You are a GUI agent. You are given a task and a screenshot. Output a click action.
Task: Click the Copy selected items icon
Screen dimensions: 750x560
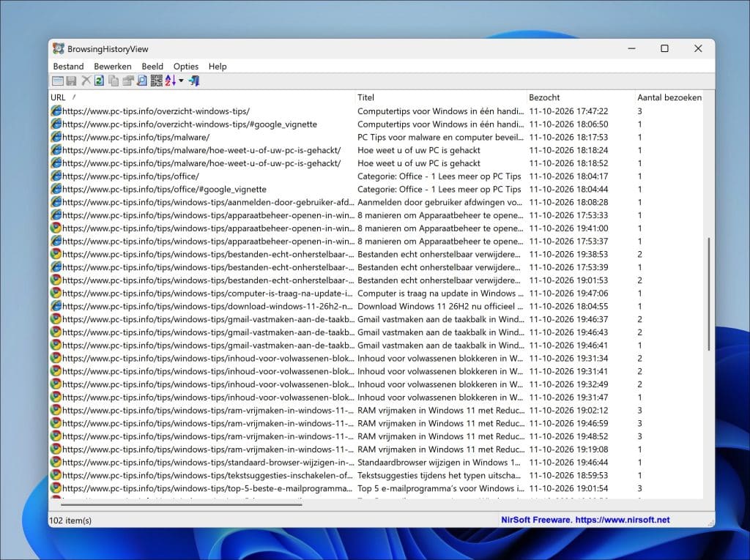coord(114,81)
